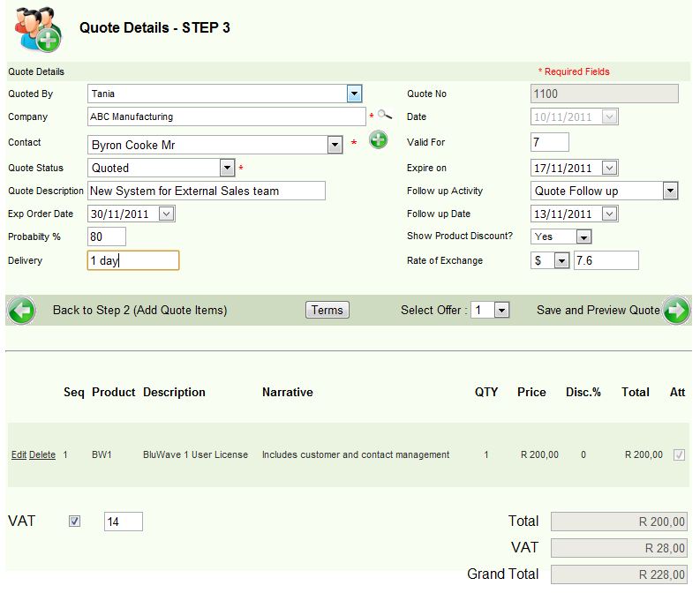Click the green back arrow icon
Viewport: 700px width, 593px height.
(21, 311)
